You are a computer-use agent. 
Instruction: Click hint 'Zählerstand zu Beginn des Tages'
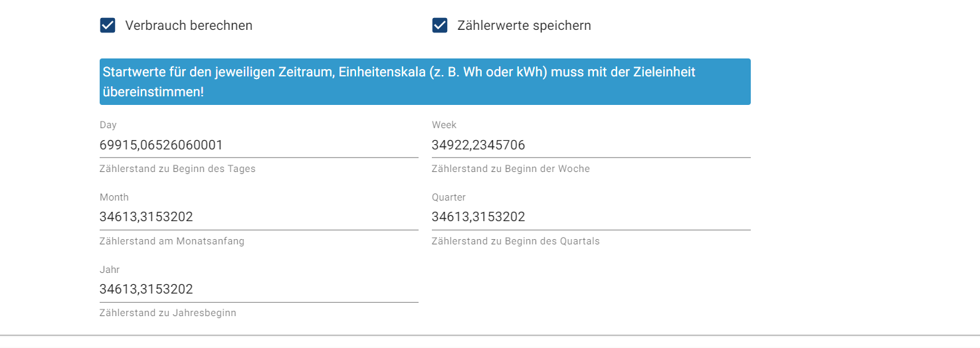[x=177, y=169]
